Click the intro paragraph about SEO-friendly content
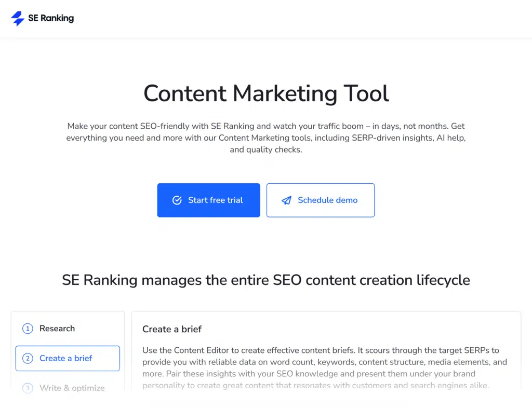This screenshot has height=409, width=532. click(x=266, y=138)
